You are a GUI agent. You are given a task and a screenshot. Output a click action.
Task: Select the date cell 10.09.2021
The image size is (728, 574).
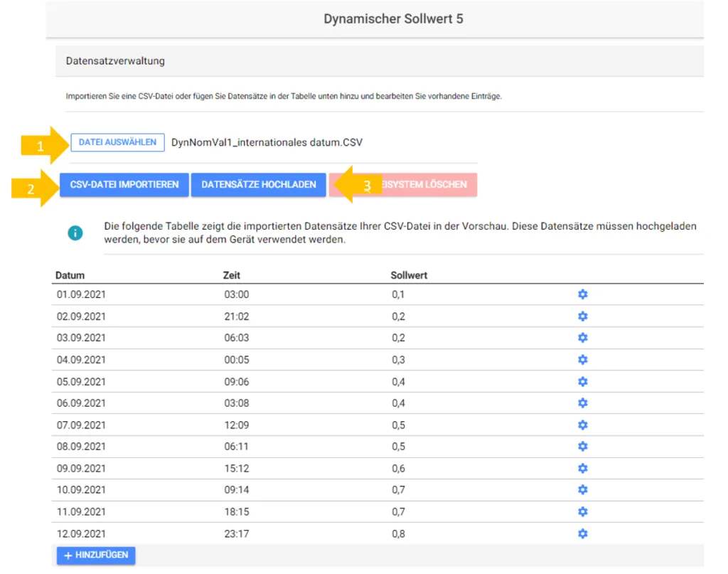tap(81, 489)
